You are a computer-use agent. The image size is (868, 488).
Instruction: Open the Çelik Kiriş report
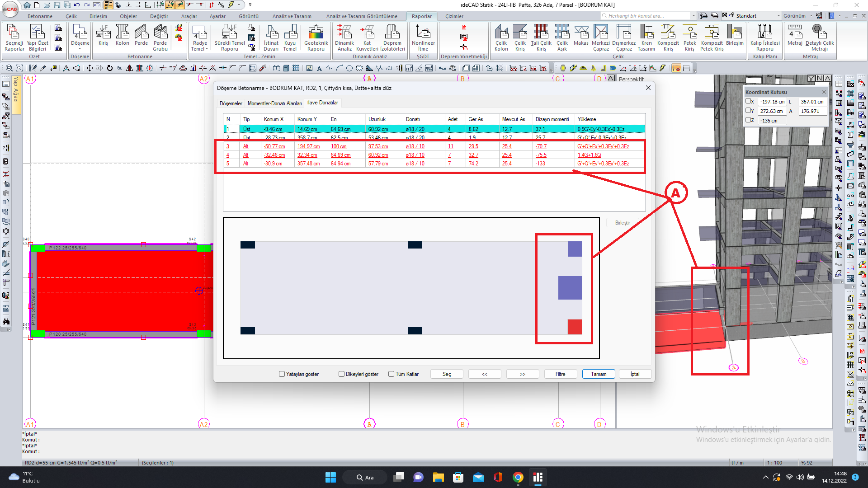tap(520, 38)
